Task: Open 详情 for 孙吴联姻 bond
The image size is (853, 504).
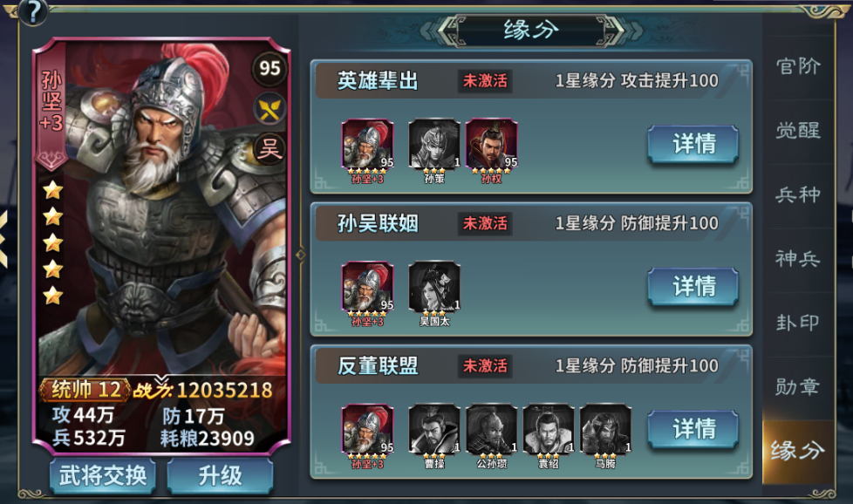Action: coord(693,287)
